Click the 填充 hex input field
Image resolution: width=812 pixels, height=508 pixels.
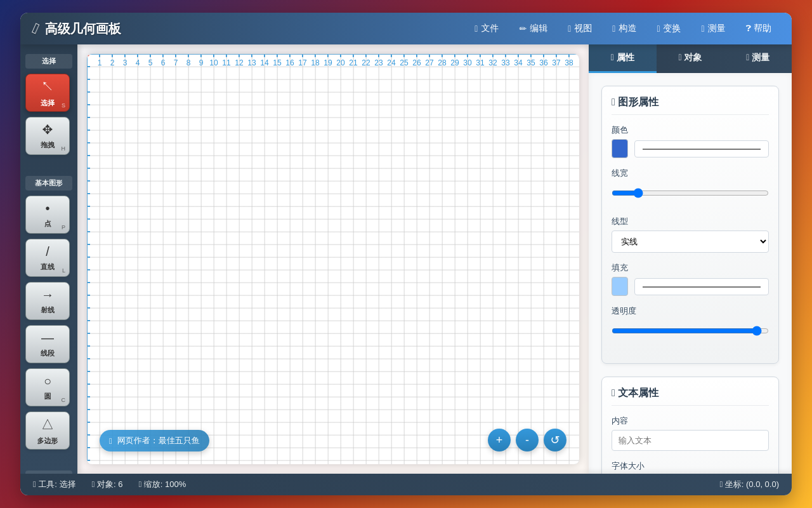pyautogui.click(x=702, y=287)
